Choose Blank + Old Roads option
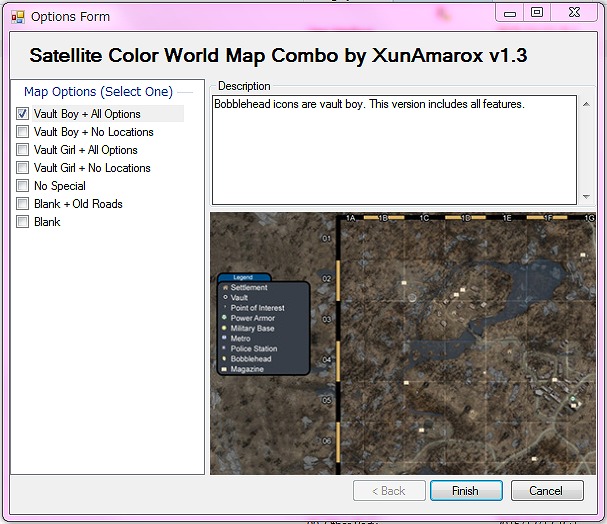The width and height of the screenshot is (607, 524). [22, 204]
